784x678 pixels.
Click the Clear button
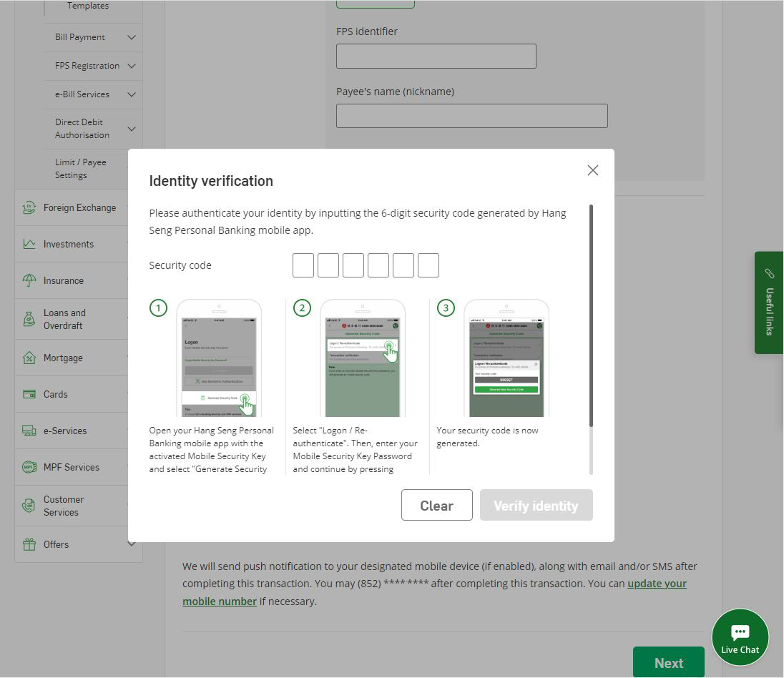[x=436, y=505]
